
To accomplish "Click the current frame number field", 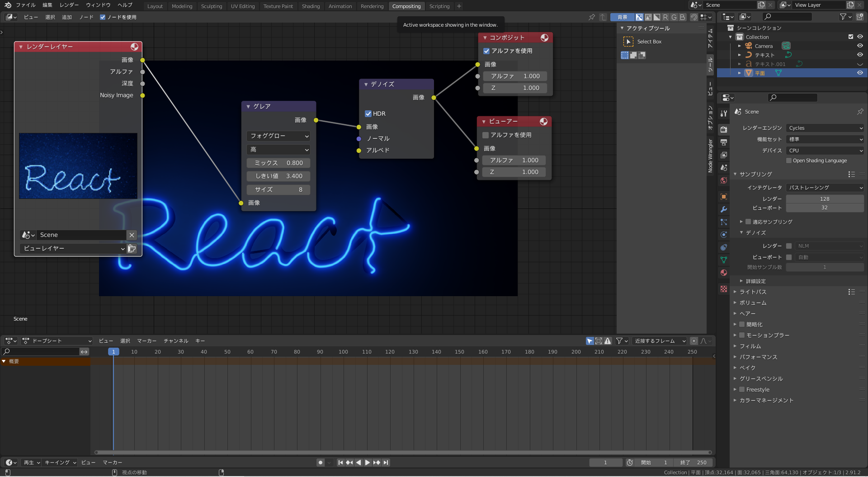I will pos(605,463).
